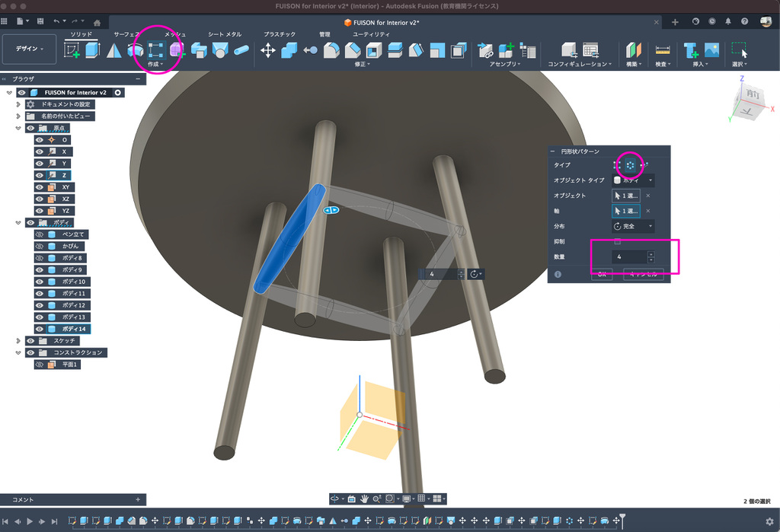
Task: Open the 分布 distribution dropdown
Action: point(633,226)
